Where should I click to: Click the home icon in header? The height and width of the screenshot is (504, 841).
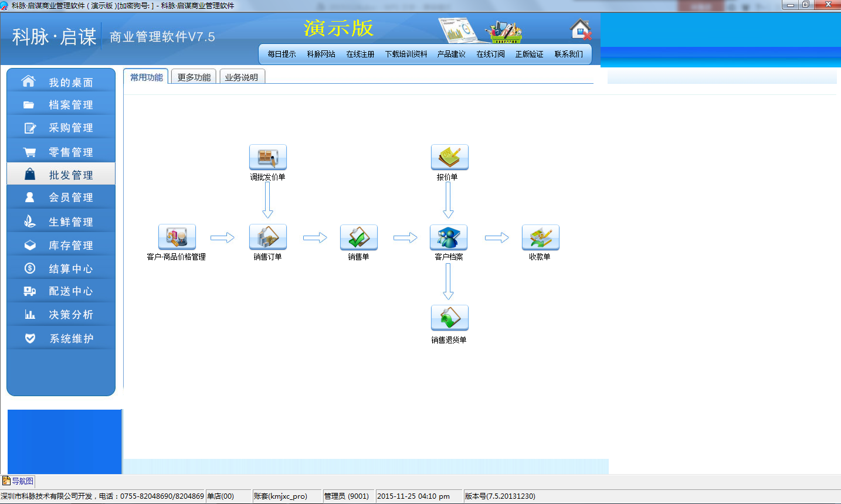coord(581,29)
